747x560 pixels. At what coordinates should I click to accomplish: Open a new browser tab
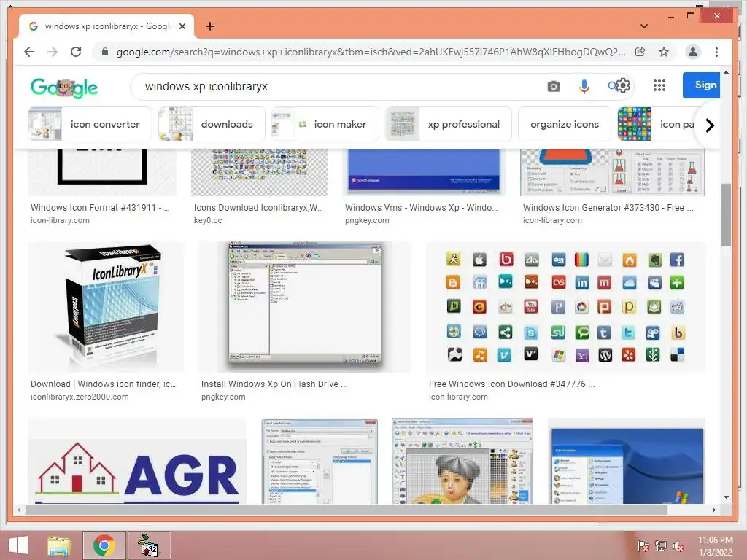[209, 26]
